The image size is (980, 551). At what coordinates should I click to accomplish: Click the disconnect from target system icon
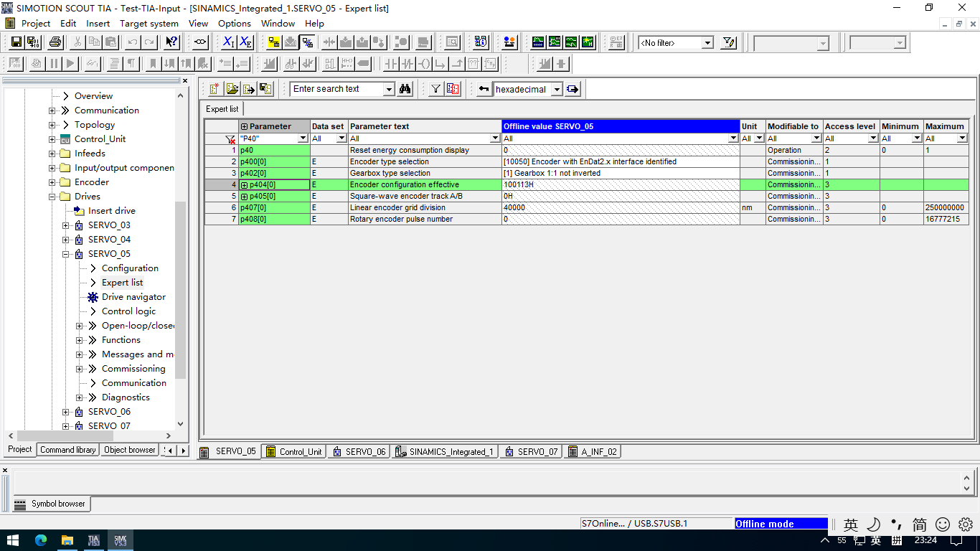tap(307, 42)
